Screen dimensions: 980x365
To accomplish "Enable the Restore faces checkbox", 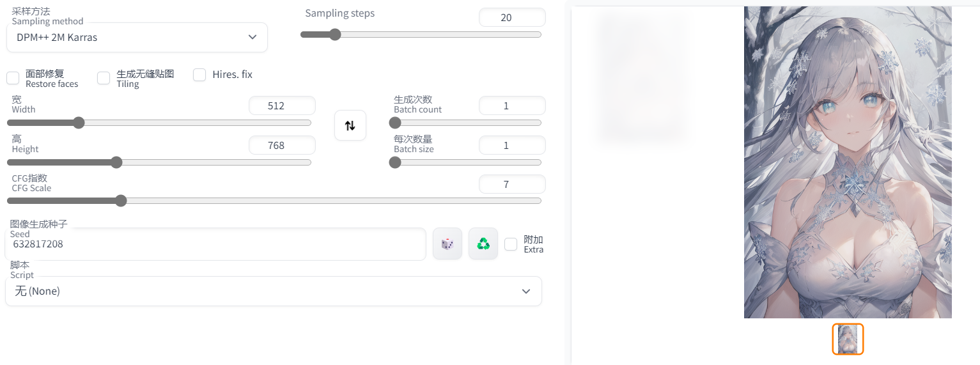I will click(x=13, y=78).
